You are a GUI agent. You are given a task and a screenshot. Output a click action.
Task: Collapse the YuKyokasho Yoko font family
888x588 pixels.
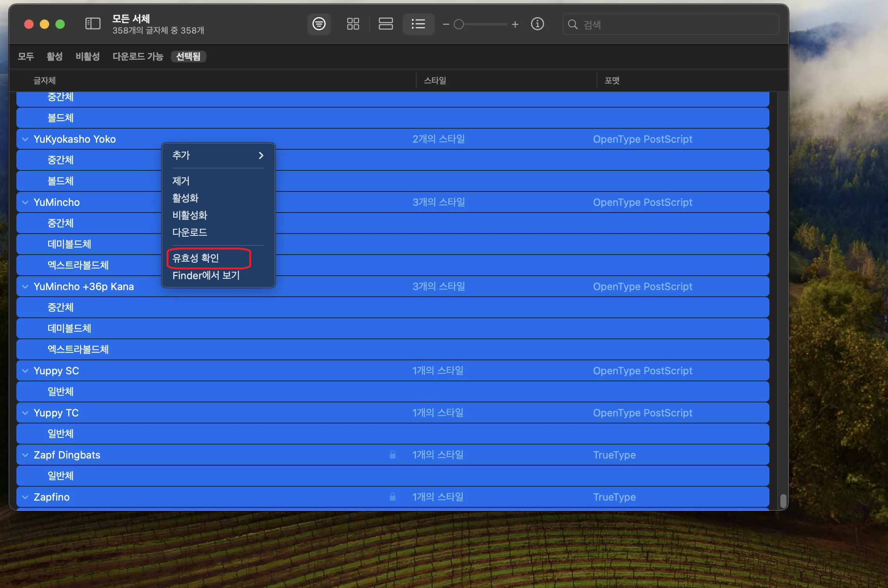[x=25, y=139]
